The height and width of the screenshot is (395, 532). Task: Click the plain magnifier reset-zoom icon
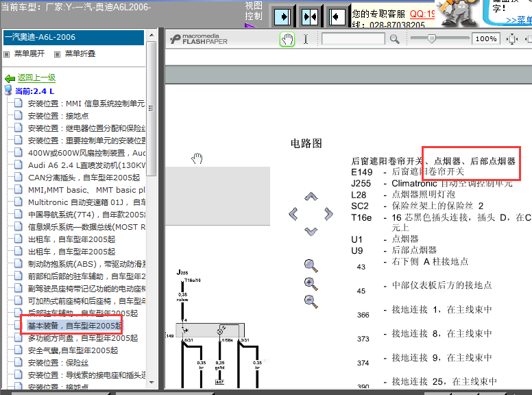click(311, 265)
